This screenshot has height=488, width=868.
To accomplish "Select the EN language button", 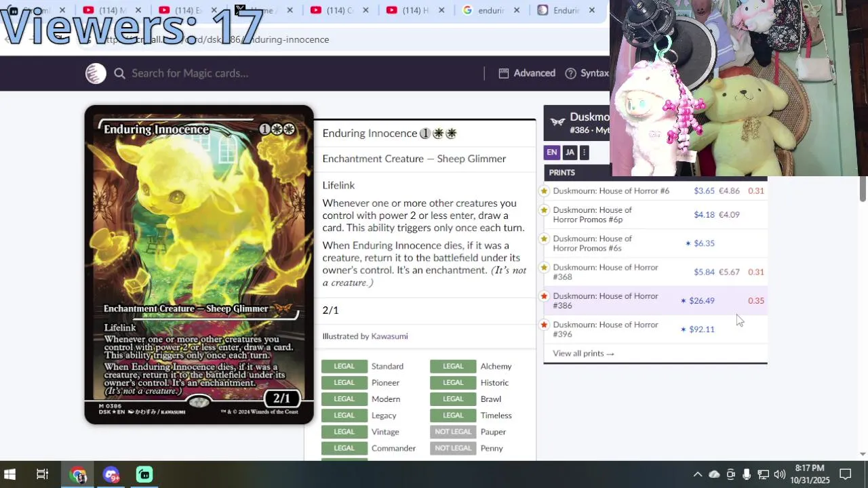I will coord(552,152).
